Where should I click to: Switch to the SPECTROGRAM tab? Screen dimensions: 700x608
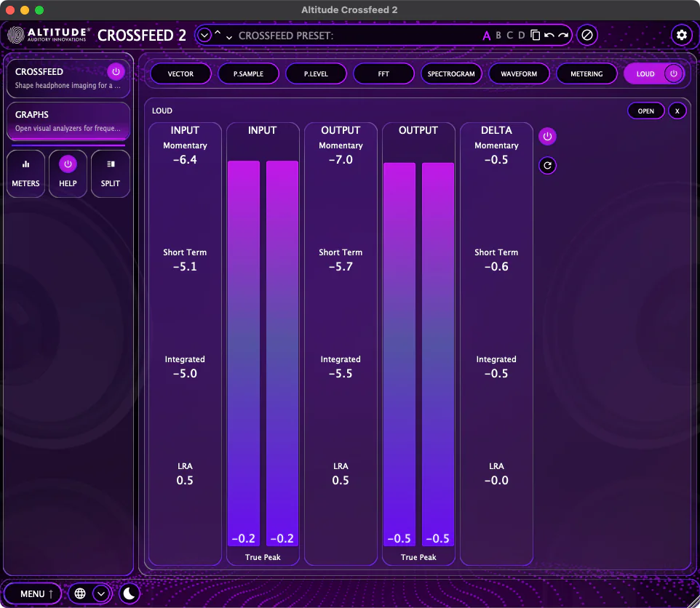pyautogui.click(x=451, y=73)
